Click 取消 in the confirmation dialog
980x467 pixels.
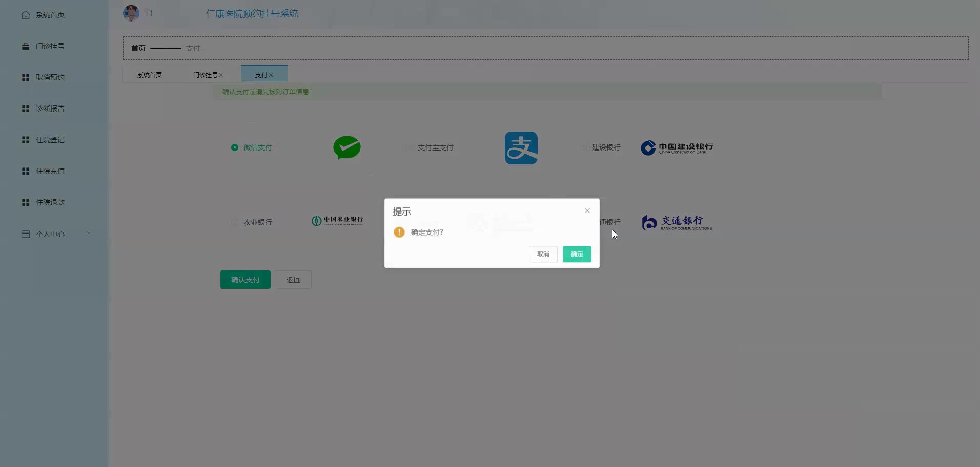click(x=543, y=254)
